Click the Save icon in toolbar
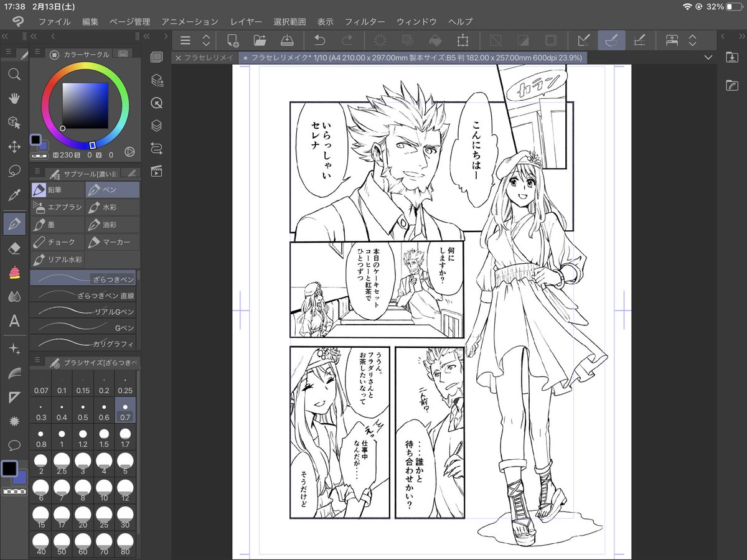The height and width of the screenshot is (560, 747). [287, 40]
